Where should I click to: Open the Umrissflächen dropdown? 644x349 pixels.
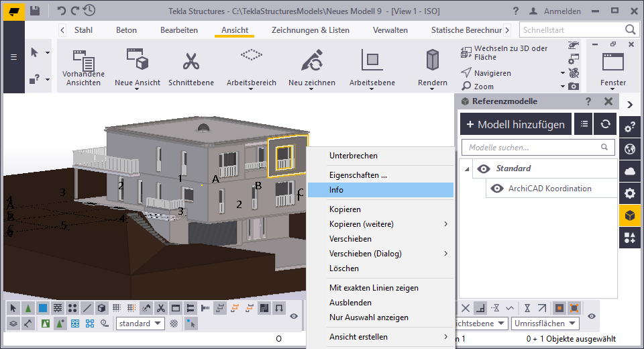click(x=545, y=323)
